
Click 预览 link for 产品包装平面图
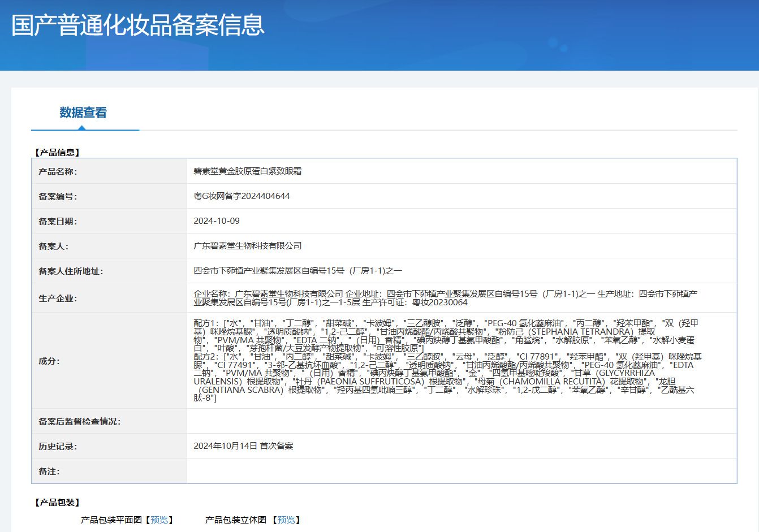click(x=159, y=520)
